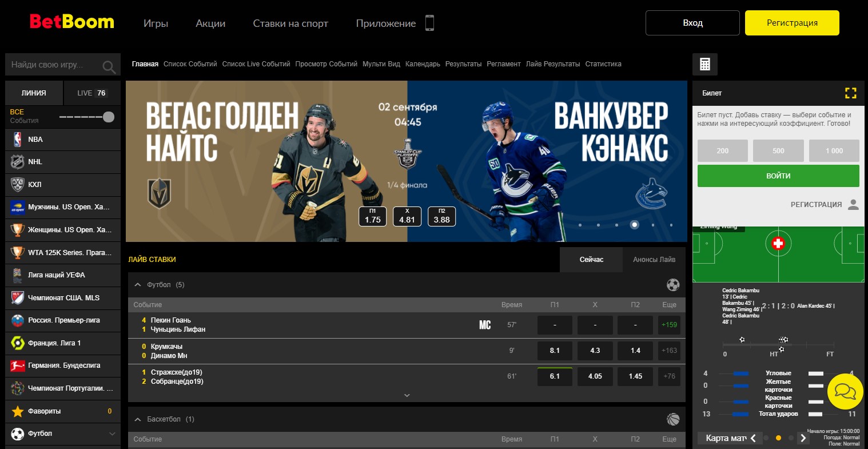The image size is (868, 449).
Task: Open WTA 125K Series trophy icon
Action: pos(17,252)
